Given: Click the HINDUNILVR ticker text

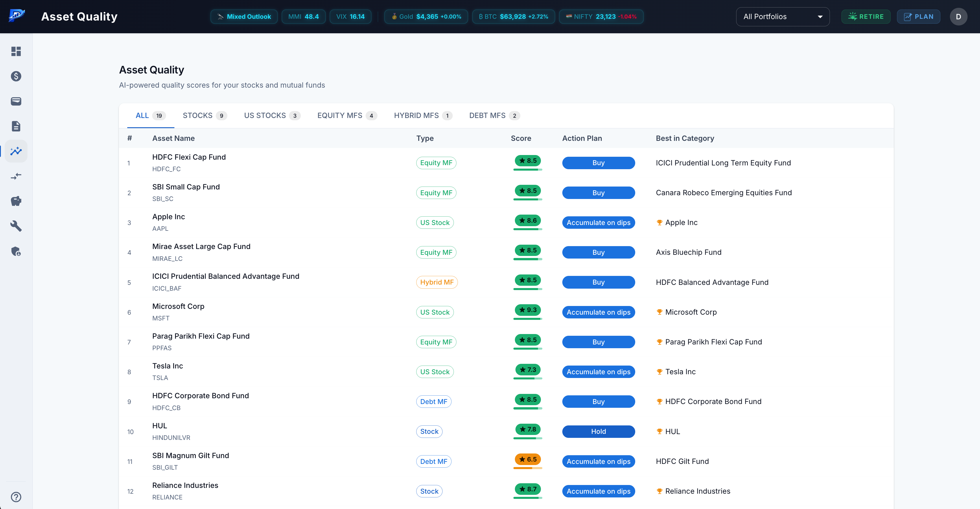Looking at the screenshot, I should (171, 438).
